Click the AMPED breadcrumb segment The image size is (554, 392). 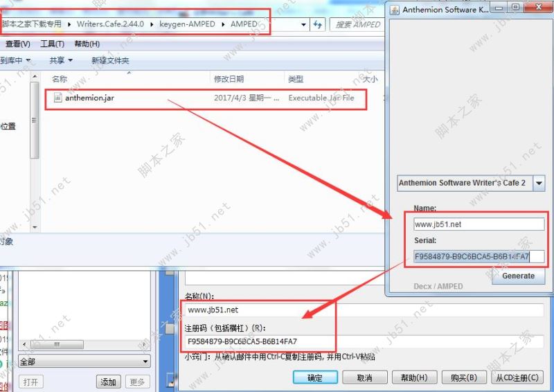click(x=244, y=24)
